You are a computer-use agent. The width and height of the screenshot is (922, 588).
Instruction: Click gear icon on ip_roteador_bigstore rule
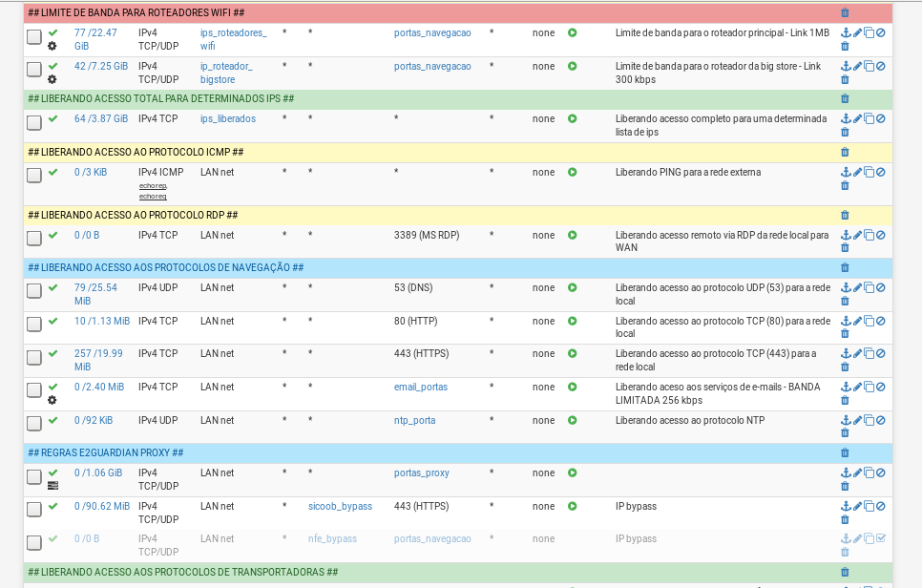pos(52,79)
